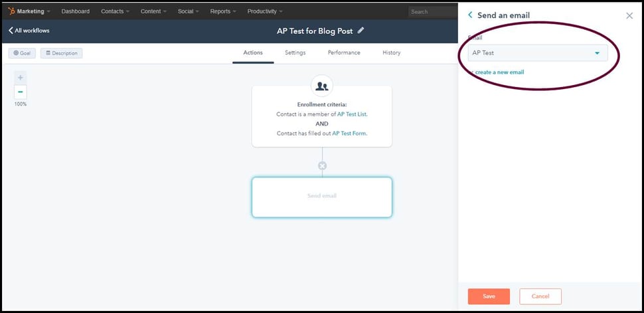644x313 pixels.
Task: Open the Productivity menu
Action: 264,11
